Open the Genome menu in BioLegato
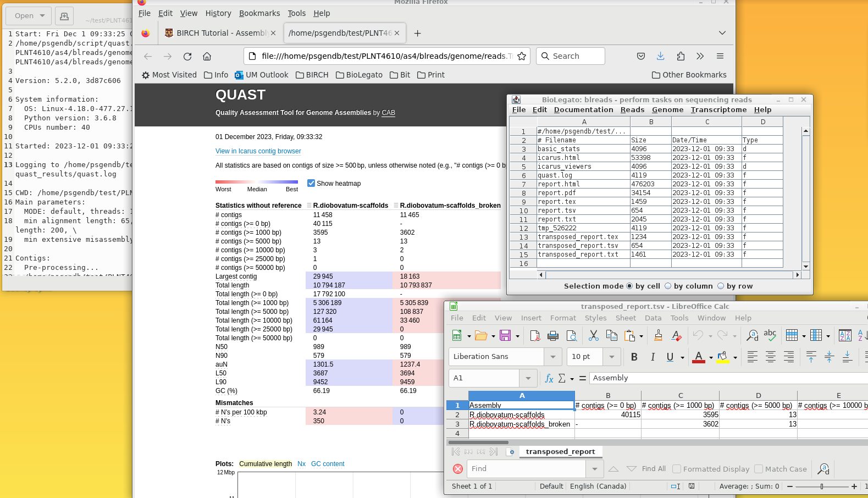 [667, 110]
